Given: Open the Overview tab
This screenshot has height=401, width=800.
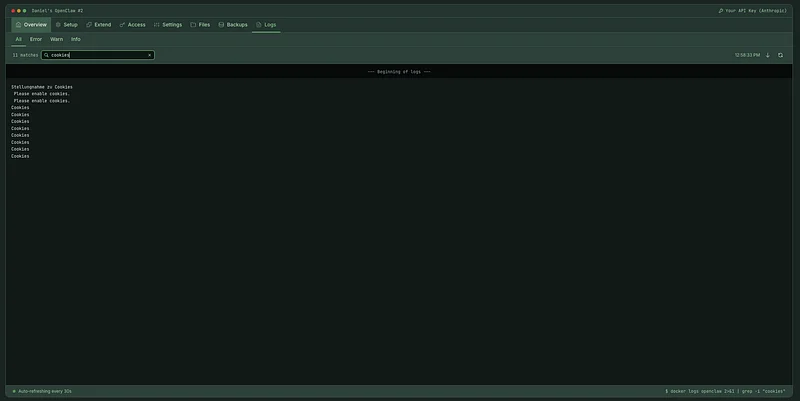Looking at the screenshot, I should (31, 24).
